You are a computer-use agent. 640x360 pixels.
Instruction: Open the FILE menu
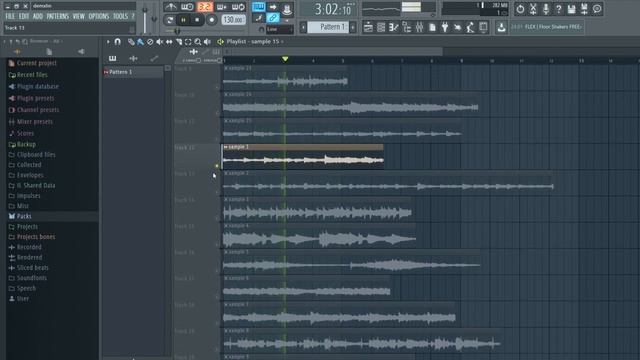pyautogui.click(x=10, y=16)
